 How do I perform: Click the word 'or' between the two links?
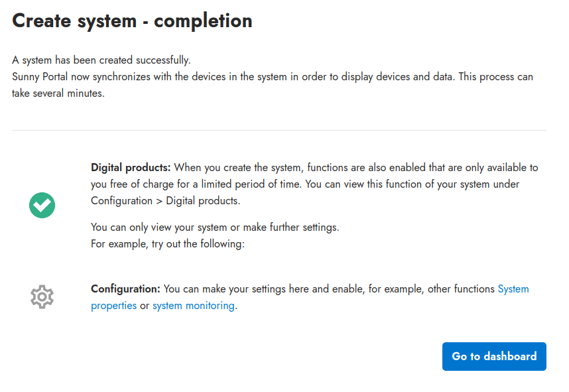coord(145,306)
